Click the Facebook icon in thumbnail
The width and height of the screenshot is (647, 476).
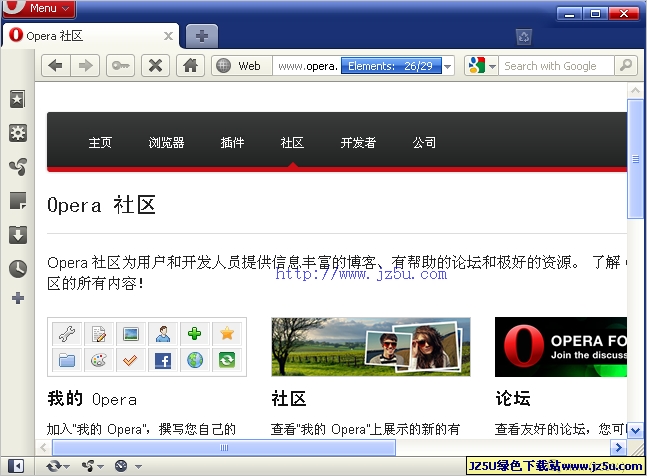(163, 361)
